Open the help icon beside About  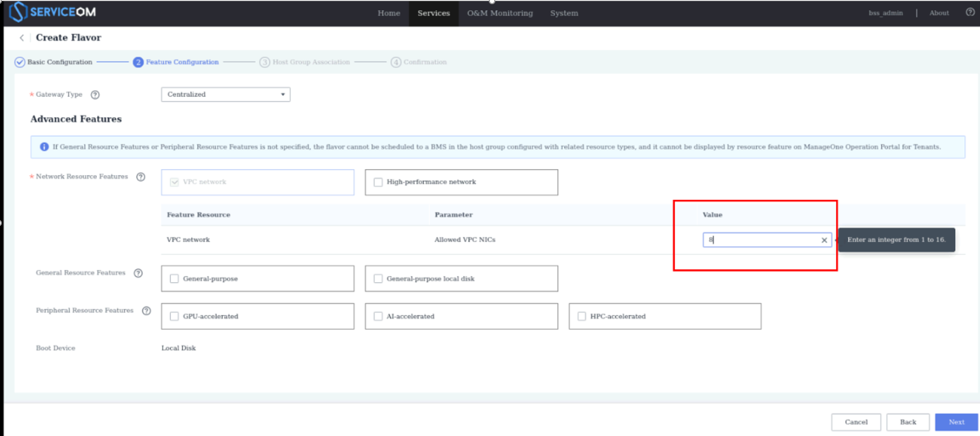[x=970, y=12]
